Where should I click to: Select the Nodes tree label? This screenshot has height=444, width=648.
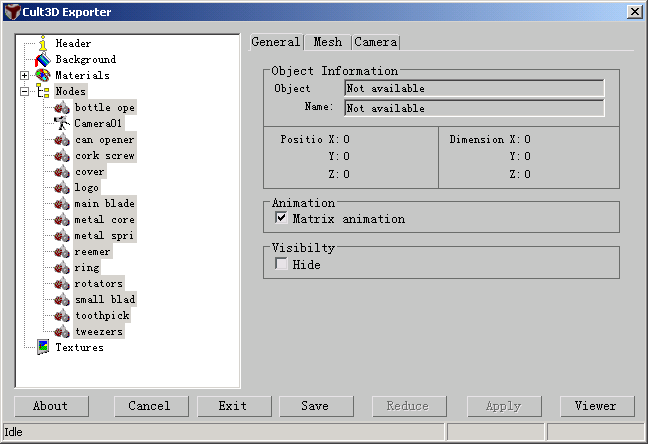point(70,91)
